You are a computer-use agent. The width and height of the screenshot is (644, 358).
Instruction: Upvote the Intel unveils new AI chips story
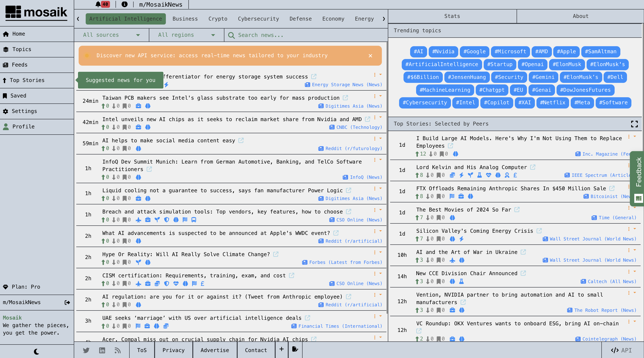(x=103, y=127)
